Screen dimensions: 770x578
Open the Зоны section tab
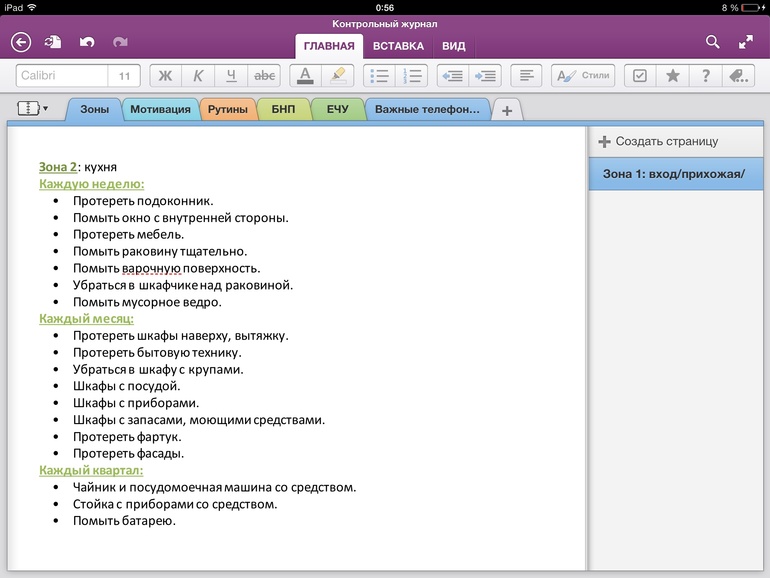pos(94,109)
